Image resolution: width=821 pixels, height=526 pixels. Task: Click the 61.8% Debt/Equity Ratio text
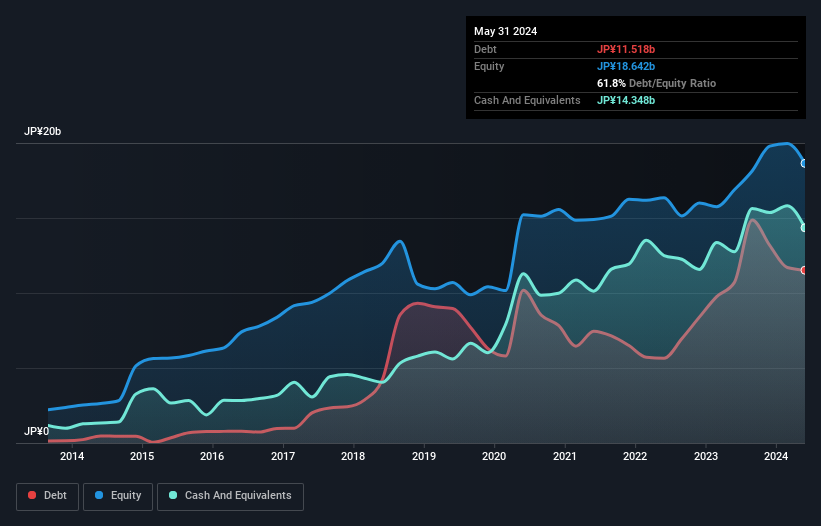point(656,83)
